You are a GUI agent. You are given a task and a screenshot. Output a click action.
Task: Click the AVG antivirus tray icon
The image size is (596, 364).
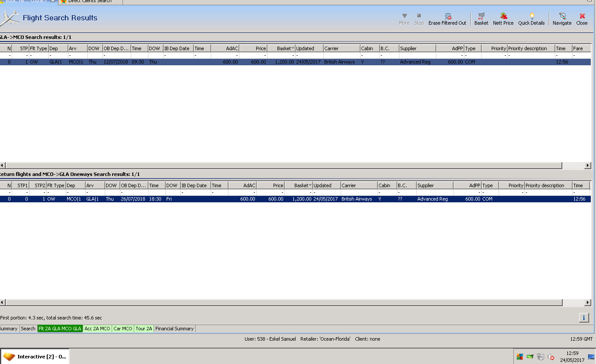pyautogui.click(x=520, y=357)
